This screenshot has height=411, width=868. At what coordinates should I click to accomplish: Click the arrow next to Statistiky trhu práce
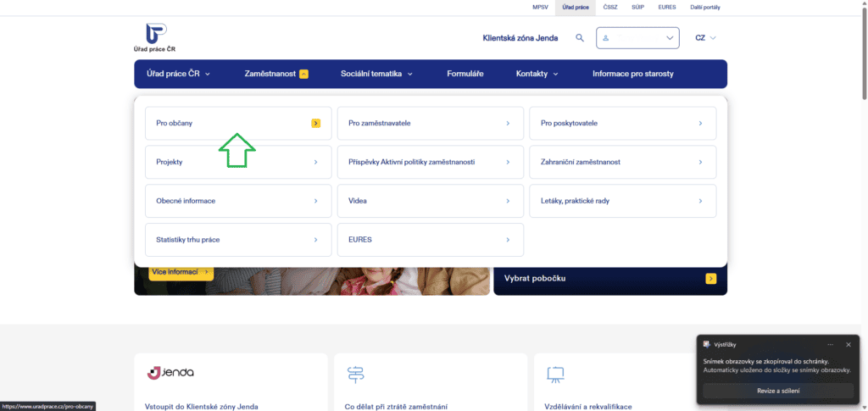tap(315, 240)
